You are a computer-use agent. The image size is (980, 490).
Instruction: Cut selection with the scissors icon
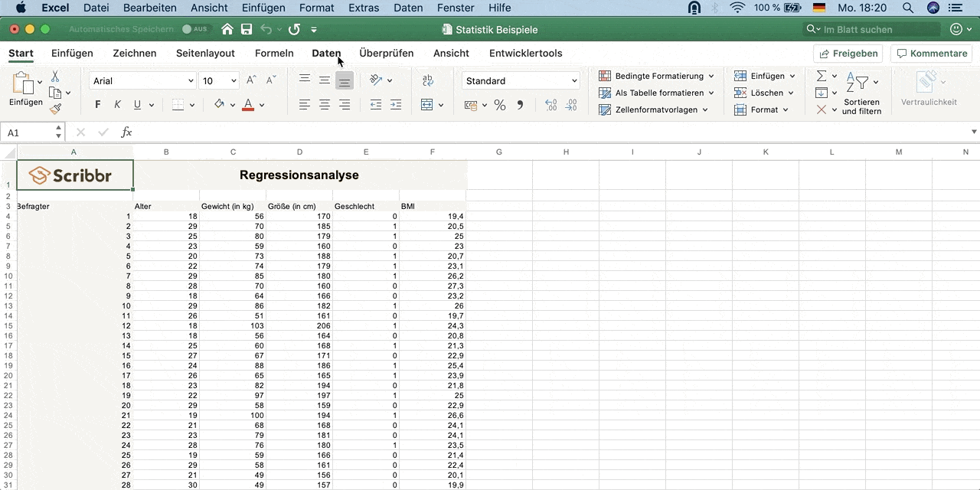click(55, 77)
